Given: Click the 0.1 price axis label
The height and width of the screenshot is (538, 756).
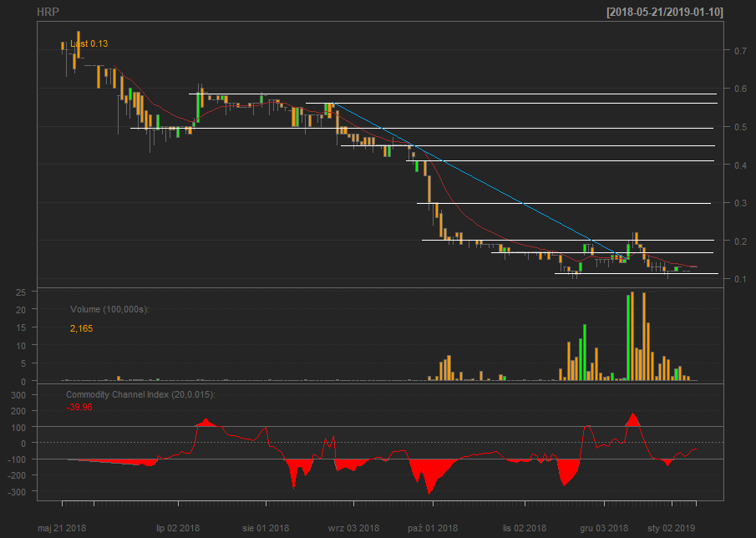Looking at the screenshot, I should click(x=741, y=279).
